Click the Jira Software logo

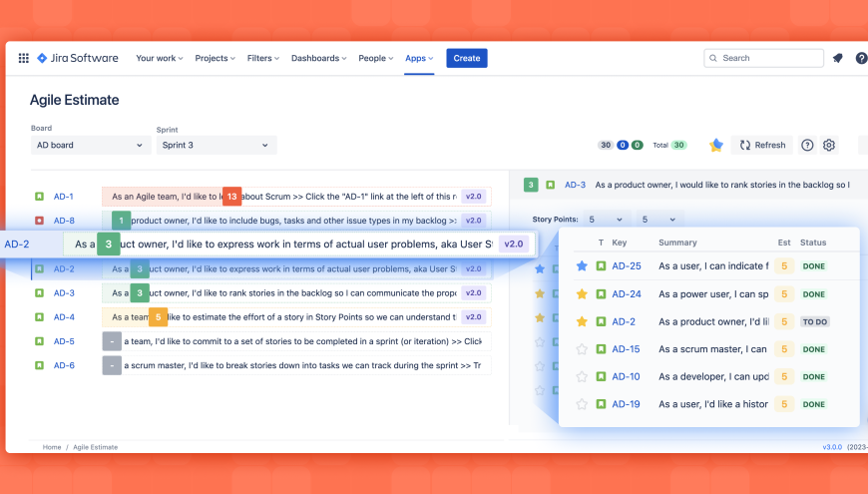point(78,58)
